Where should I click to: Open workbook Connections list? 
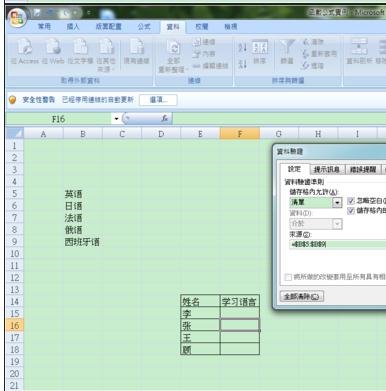204,42
